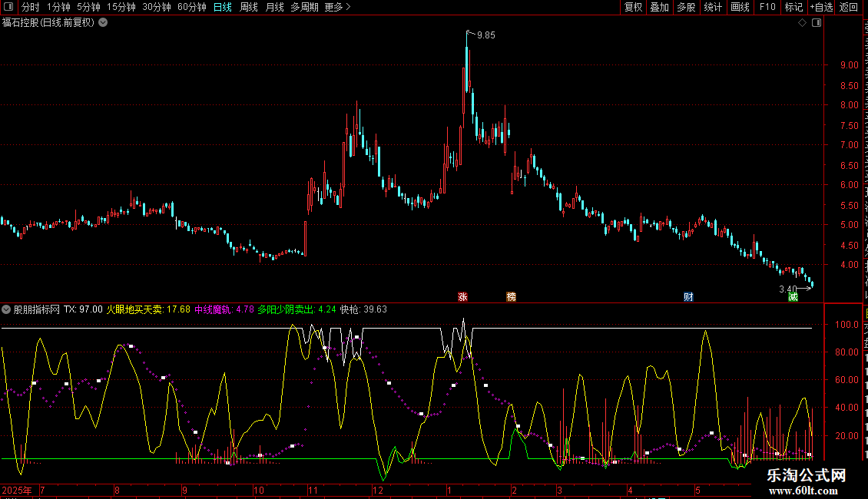Click the 4.00 price axis label
This screenshot has height=499, width=868.
849,265
